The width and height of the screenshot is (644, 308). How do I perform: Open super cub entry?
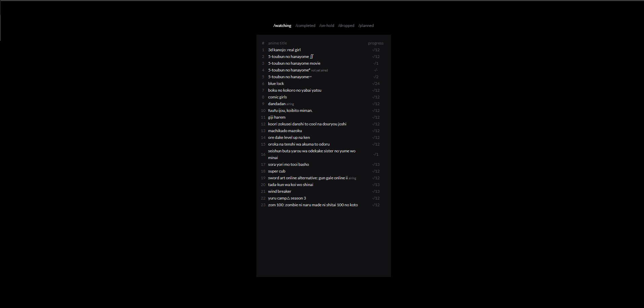point(277,171)
